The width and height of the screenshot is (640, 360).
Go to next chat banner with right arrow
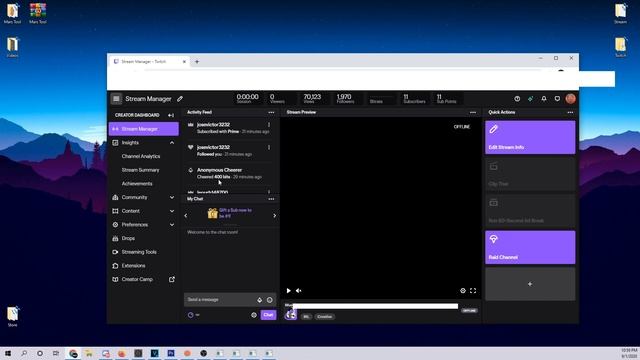[274, 216]
